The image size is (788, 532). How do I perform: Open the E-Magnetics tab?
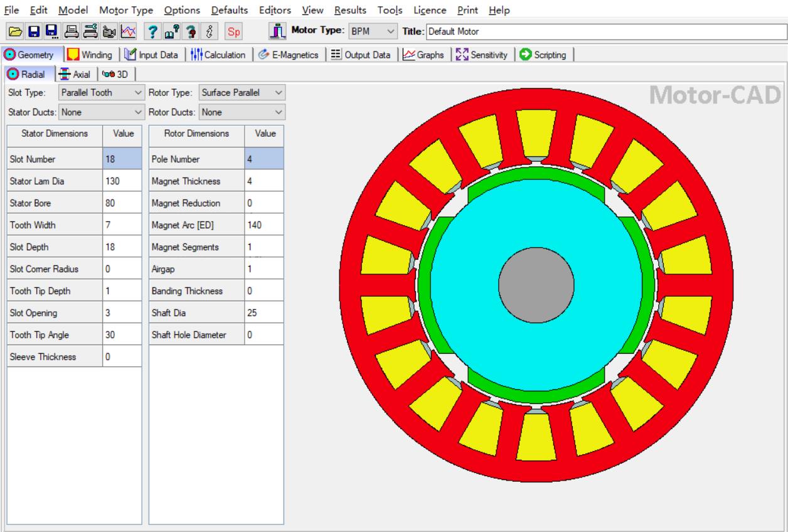click(x=290, y=55)
